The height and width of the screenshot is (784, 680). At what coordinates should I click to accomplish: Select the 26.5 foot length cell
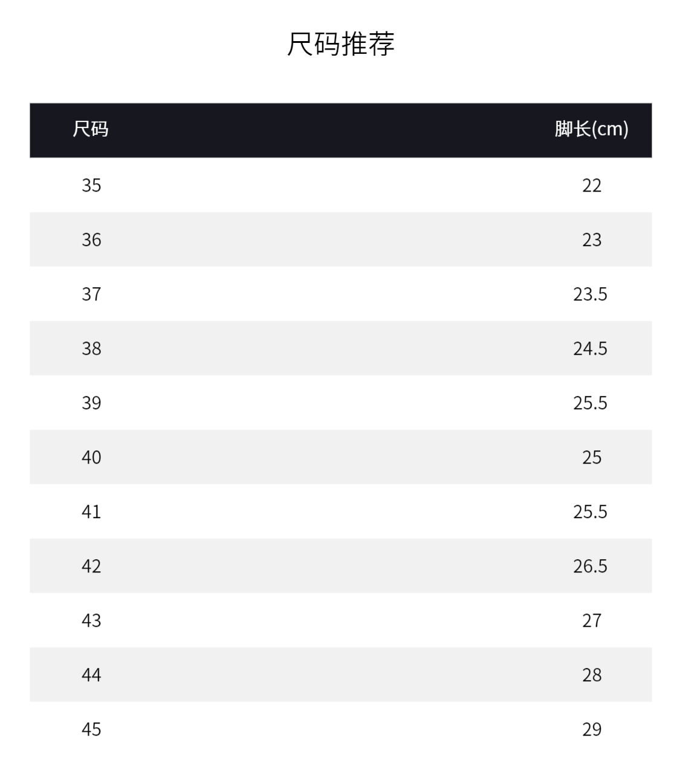point(590,566)
